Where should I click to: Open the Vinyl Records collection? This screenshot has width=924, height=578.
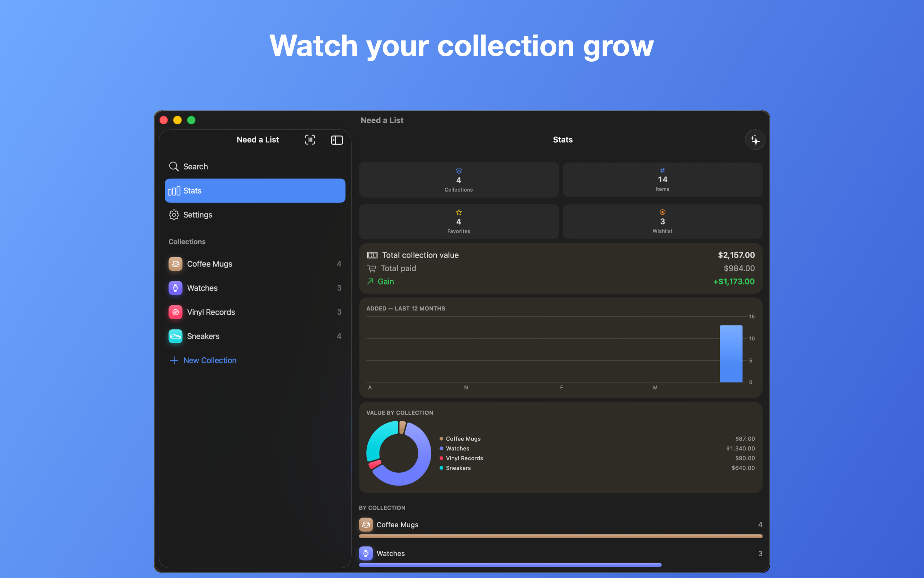click(x=255, y=312)
